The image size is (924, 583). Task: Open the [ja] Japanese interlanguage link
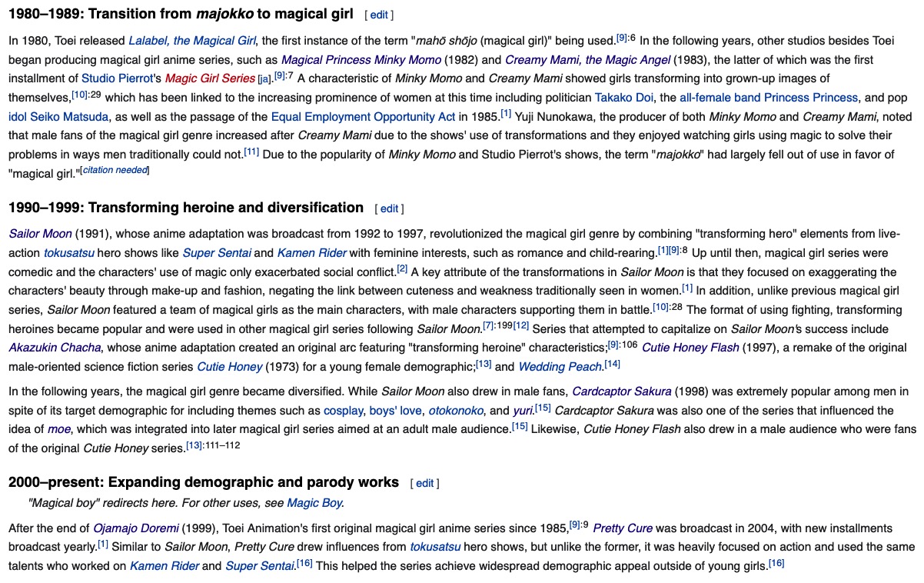pyautogui.click(x=264, y=79)
